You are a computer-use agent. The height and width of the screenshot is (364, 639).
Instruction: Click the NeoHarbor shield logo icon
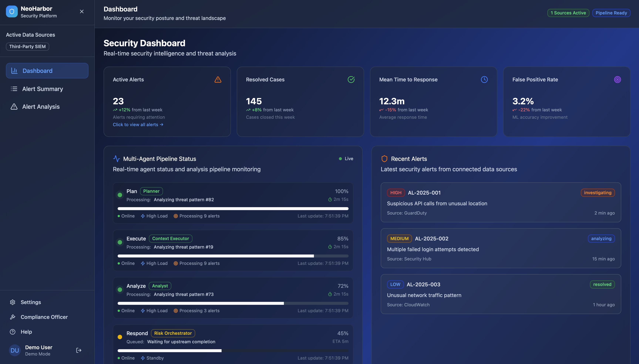[x=12, y=12]
